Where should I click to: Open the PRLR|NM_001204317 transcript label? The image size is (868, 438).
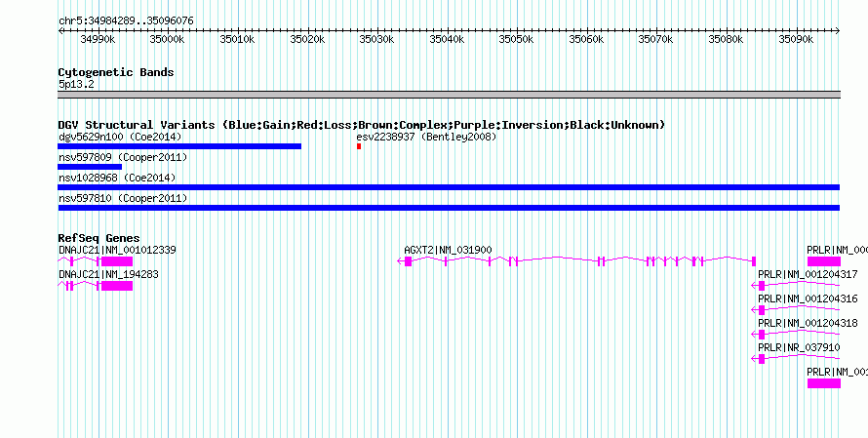(x=808, y=274)
